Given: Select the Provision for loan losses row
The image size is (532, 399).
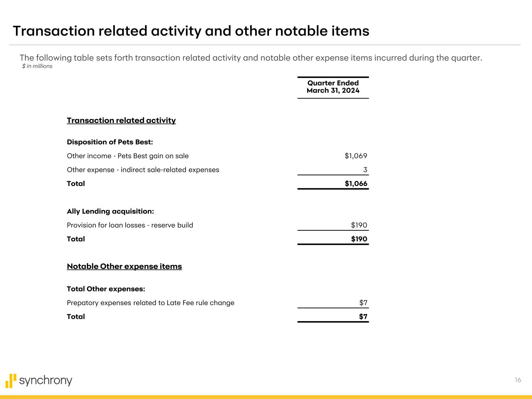Looking at the screenshot, I should (x=130, y=225).
